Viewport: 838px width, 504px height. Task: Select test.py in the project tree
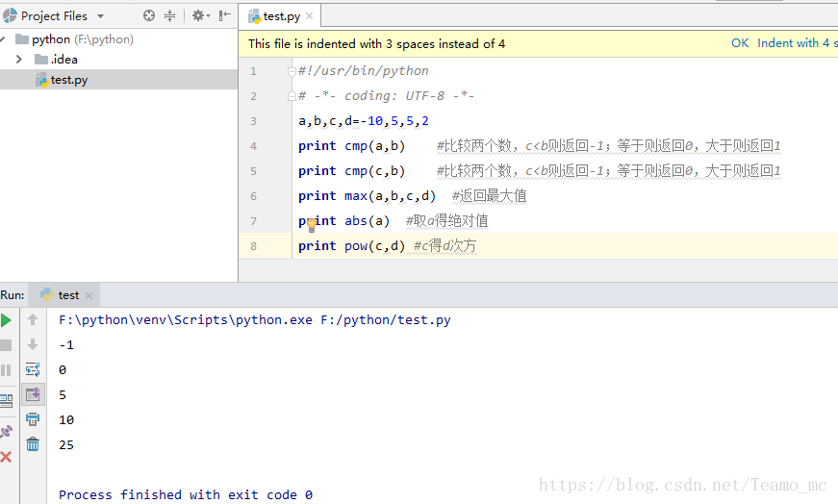[69, 80]
